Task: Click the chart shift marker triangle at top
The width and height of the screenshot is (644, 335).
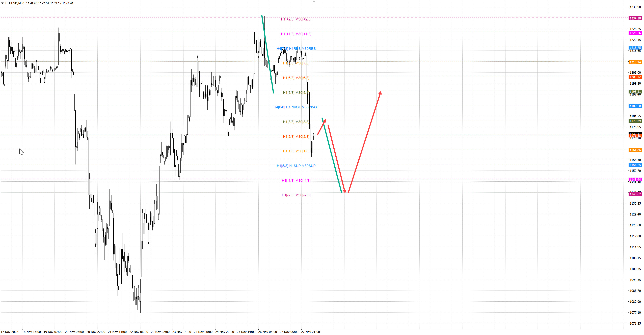Action: [x=314, y=2]
